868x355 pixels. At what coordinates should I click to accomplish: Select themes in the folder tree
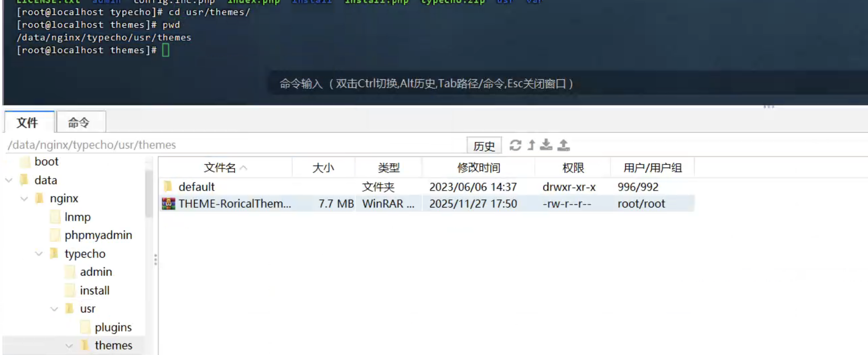pos(113,345)
